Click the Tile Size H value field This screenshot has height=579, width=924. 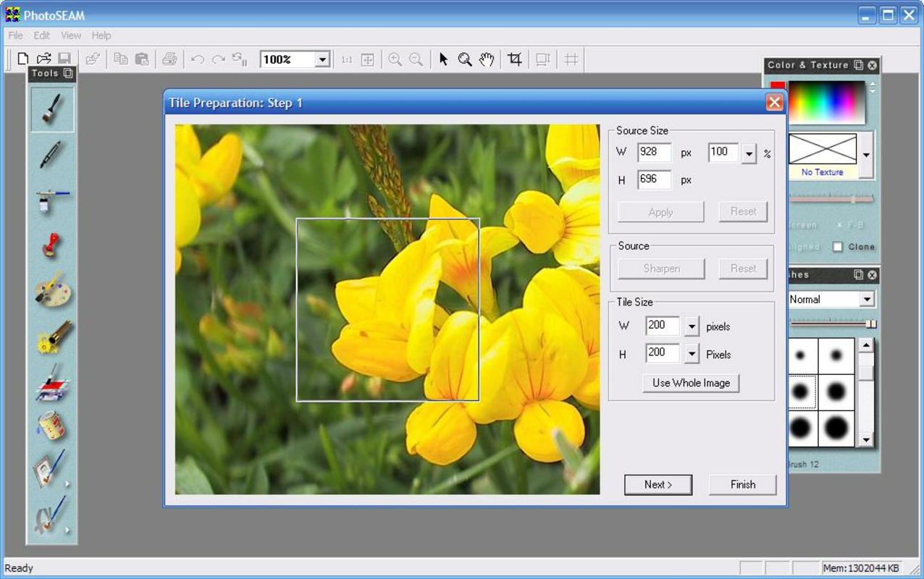click(663, 354)
